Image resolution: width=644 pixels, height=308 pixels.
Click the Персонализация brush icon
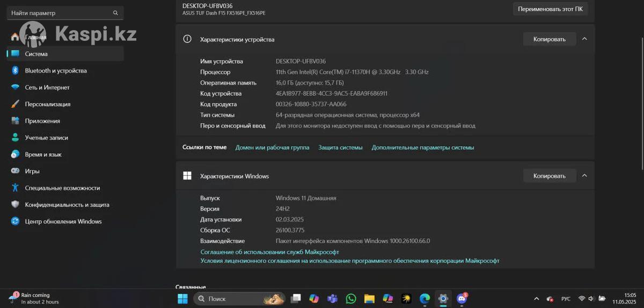click(15, 104)
